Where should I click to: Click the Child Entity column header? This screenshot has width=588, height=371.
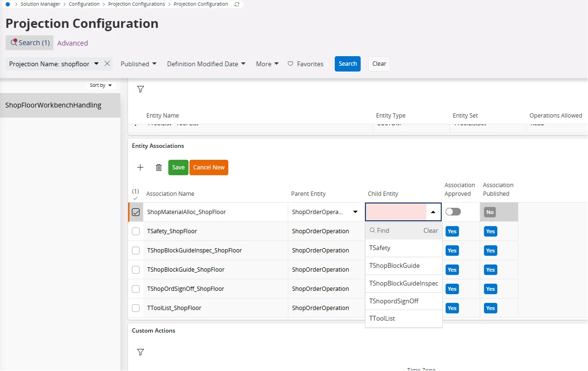coord(383,194)
